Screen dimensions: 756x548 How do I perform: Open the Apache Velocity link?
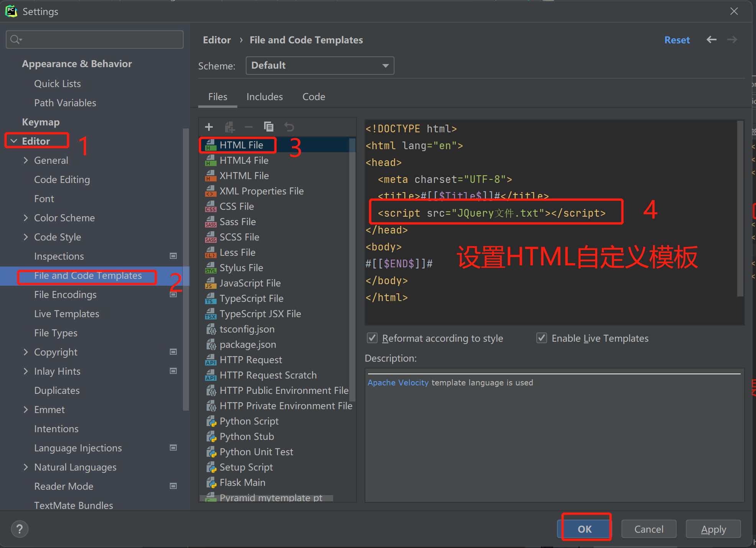pyautogui.click(x=398, y=382)
